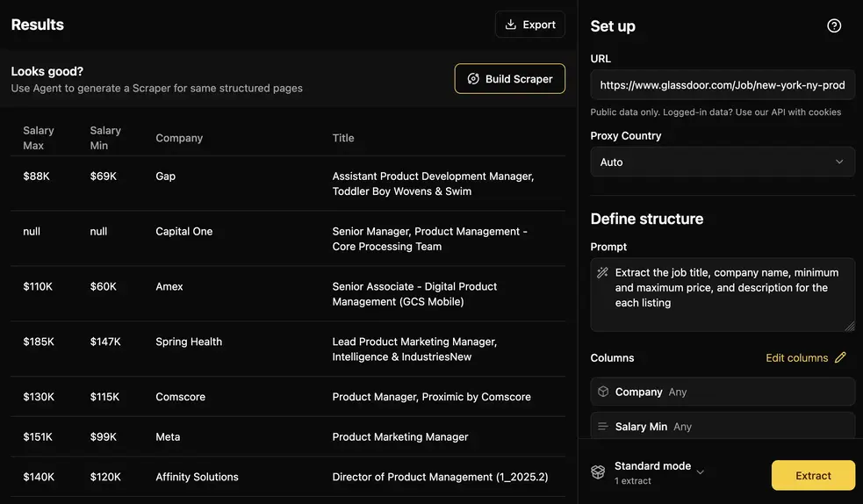This screenshot has width=863, height=504.
Task: Click the yellow Extract button
Action: coord(813,475)
